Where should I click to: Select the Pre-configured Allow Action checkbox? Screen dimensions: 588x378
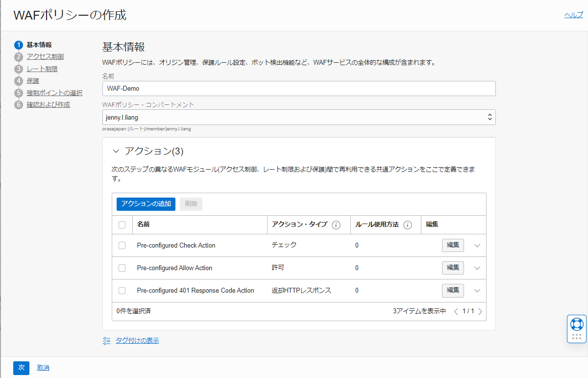coord(122,268)
